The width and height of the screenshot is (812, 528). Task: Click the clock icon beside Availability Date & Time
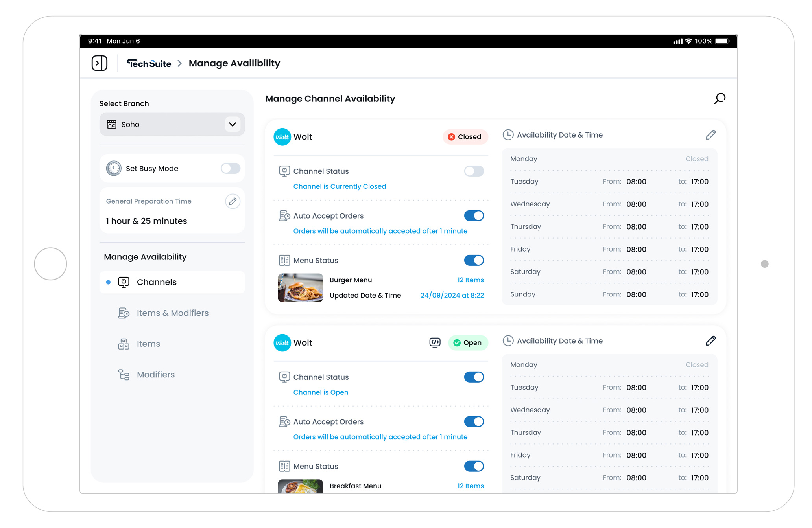coord(508,134)
